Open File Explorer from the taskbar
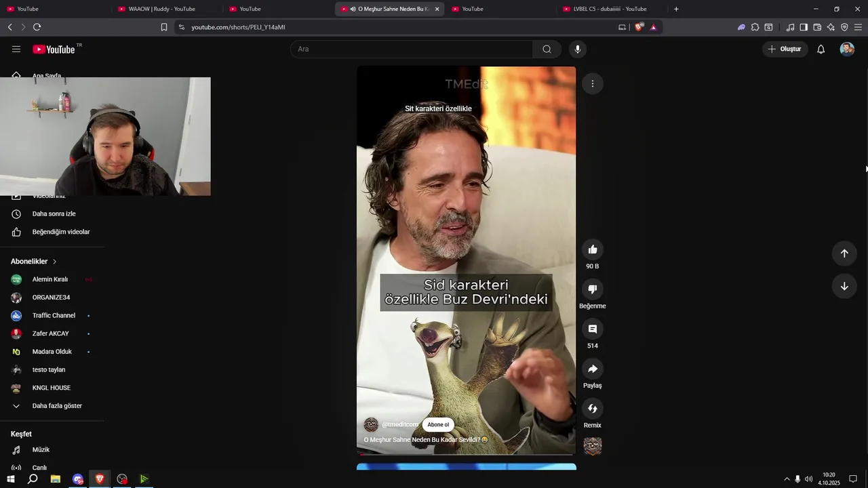This screenshot has height=488, width=868. (56, 479)
